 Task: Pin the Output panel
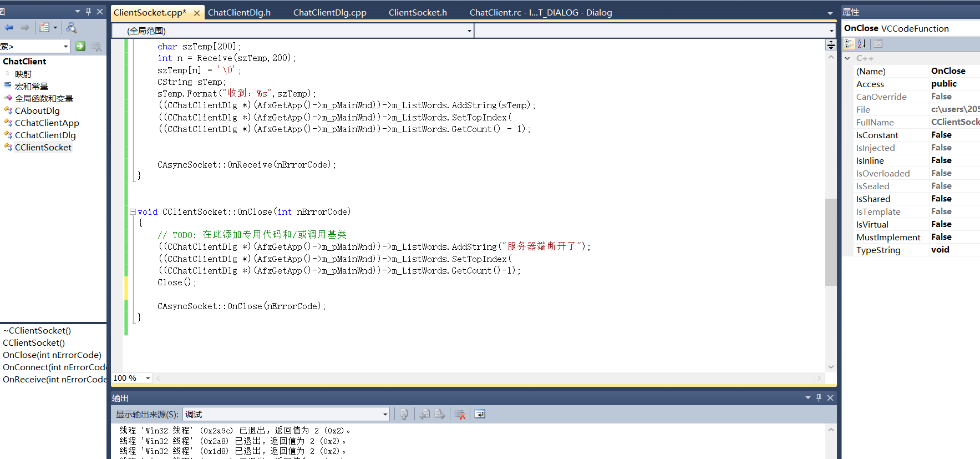point(819,398)
